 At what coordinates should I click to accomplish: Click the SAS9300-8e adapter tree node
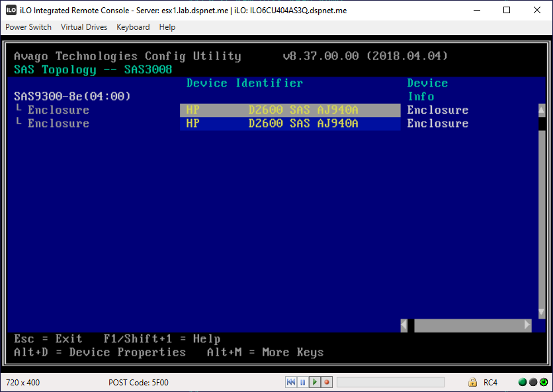pos(72,97)
